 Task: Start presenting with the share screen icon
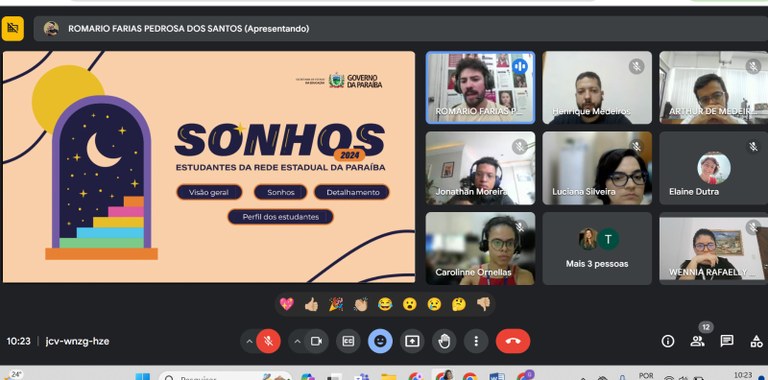(x=412, y=341)
